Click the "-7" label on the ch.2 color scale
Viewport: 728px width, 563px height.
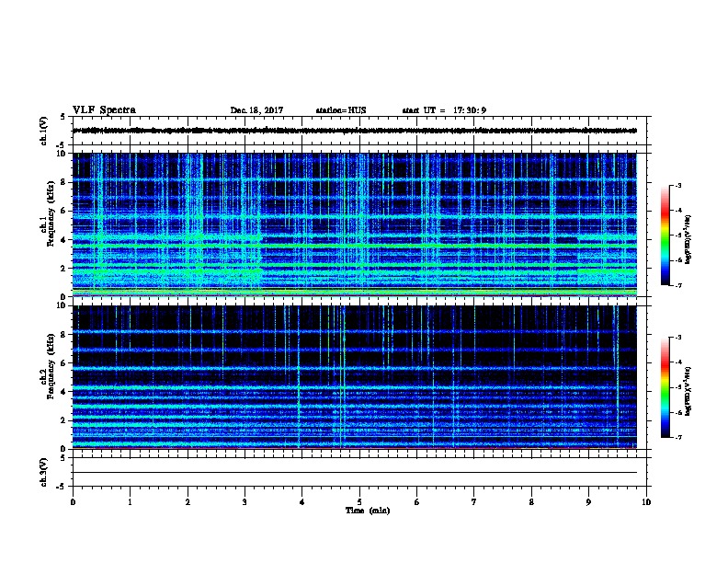(x=677, y=437)
